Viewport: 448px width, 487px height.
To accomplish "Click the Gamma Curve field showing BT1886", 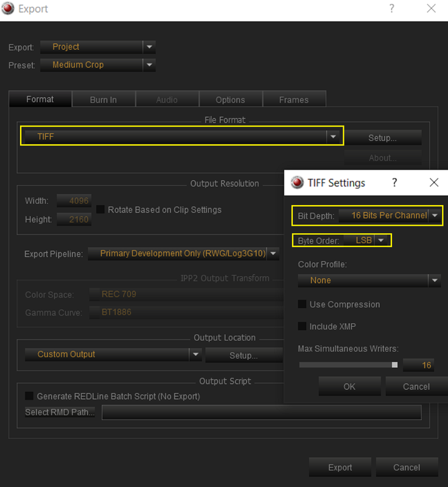I will [186, 312].
